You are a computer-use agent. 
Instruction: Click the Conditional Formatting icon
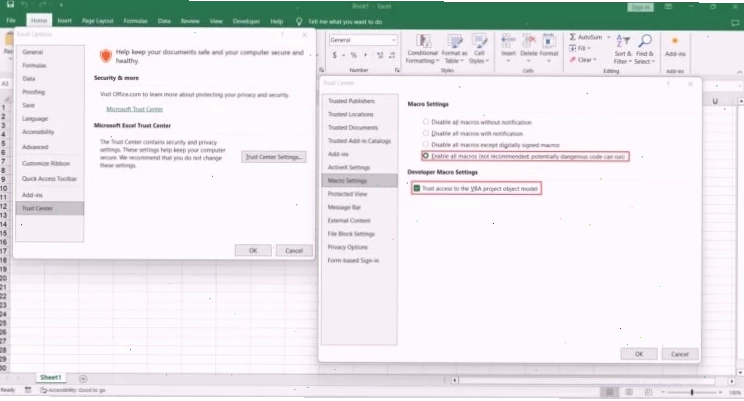tap(423, 41)
